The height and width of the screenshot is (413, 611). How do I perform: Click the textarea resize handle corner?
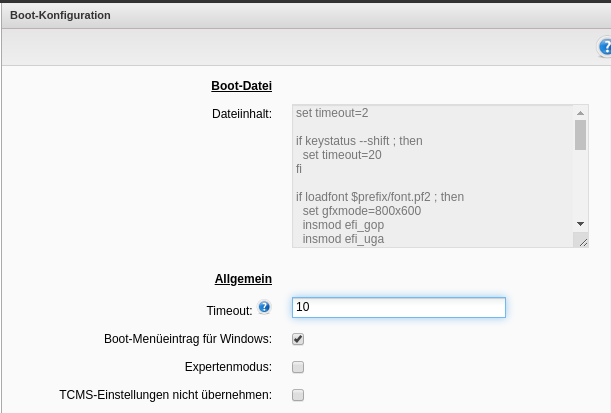click(x=581, y=240)
